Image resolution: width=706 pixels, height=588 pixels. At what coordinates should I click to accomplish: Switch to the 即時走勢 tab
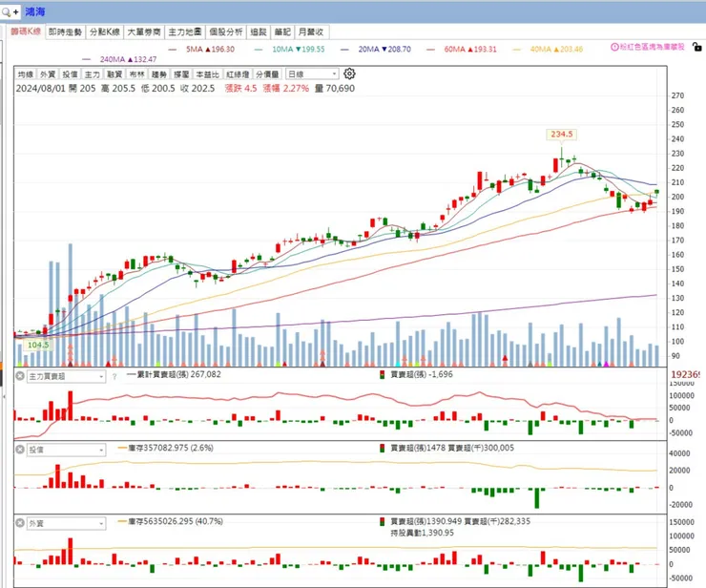[x=65, y=32]
